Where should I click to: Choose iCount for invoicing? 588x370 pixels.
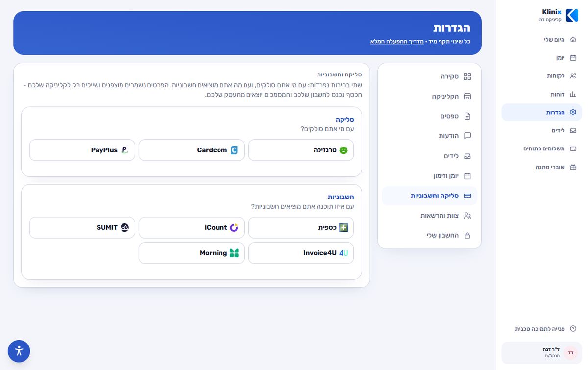pyautogui.click(x=192, y=227)
